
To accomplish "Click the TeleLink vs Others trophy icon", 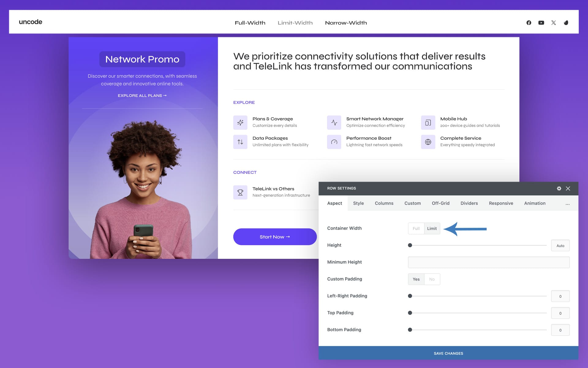I will [x=240, y=192].
